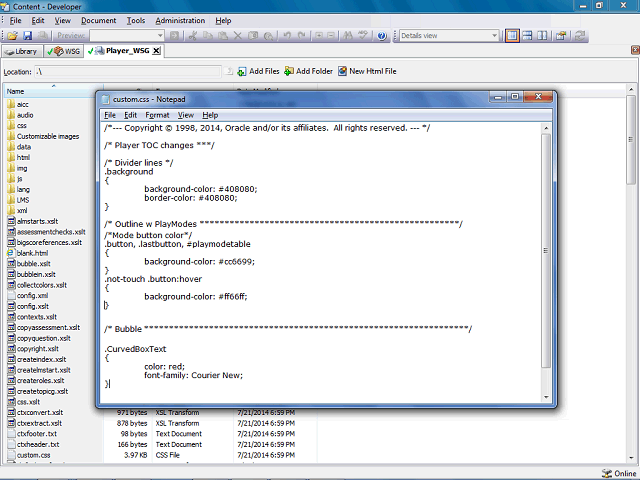This screenshot has height=480, width=640.
Task: Select the css folder
Action: (17, 126)
